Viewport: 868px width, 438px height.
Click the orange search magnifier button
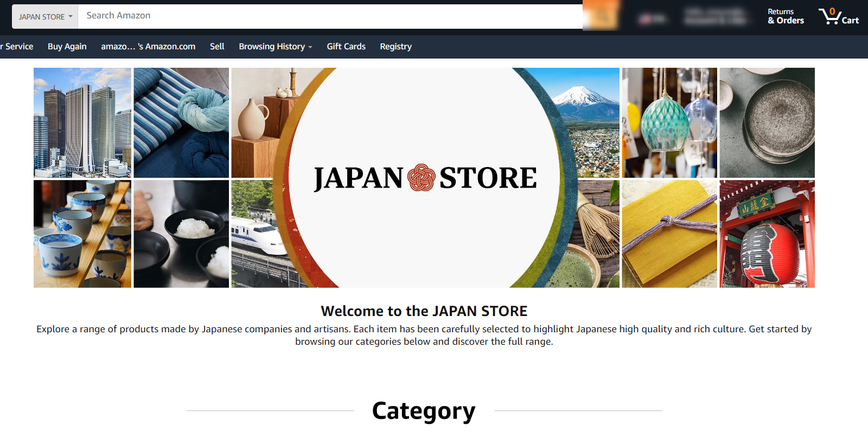tap(601, 16)
